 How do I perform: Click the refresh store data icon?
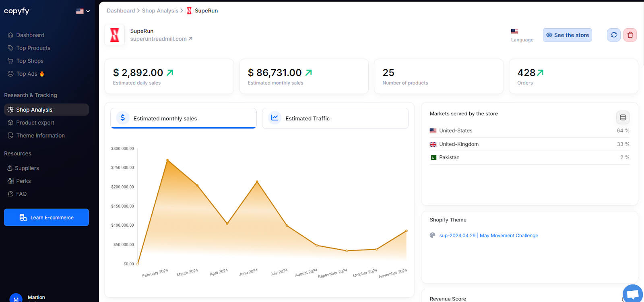coord(614,35)
